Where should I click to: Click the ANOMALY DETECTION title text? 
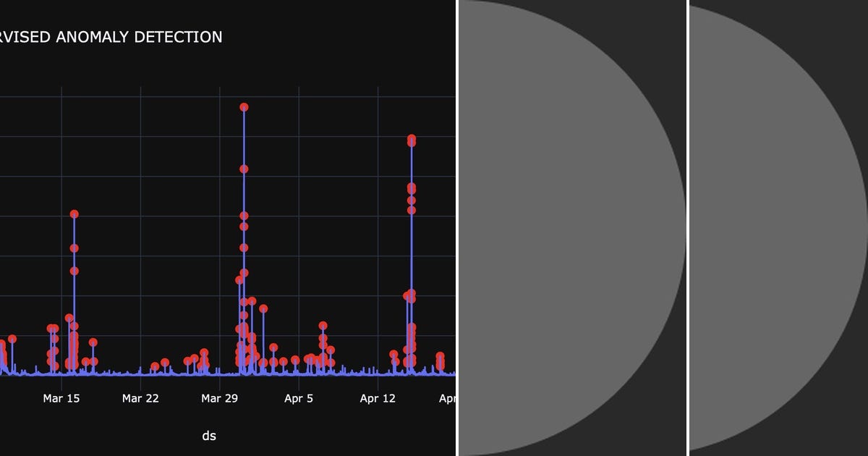[112, 36]
